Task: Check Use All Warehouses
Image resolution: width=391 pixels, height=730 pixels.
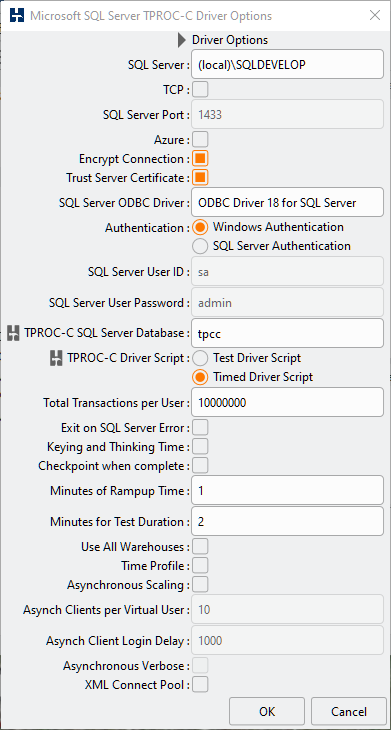Action: click(200, 546)
